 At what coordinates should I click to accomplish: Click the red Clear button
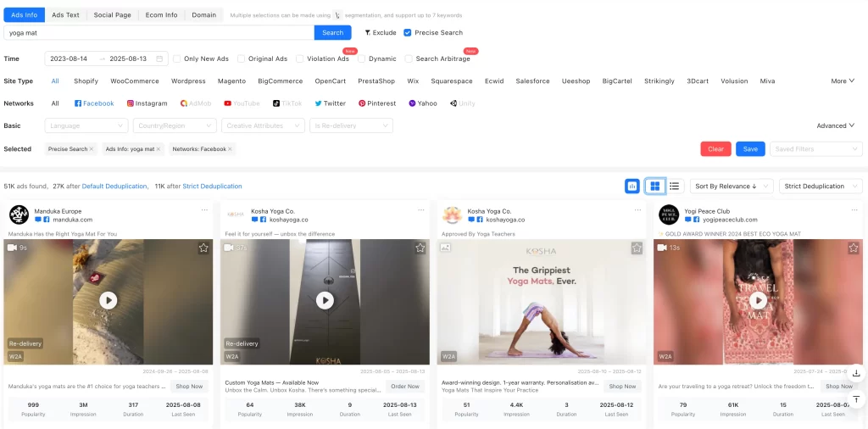(715, 149)
